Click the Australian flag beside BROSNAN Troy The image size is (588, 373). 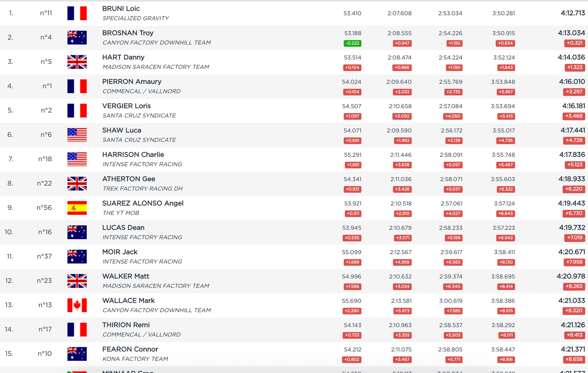pyautogui.click(x=77, y=38)
